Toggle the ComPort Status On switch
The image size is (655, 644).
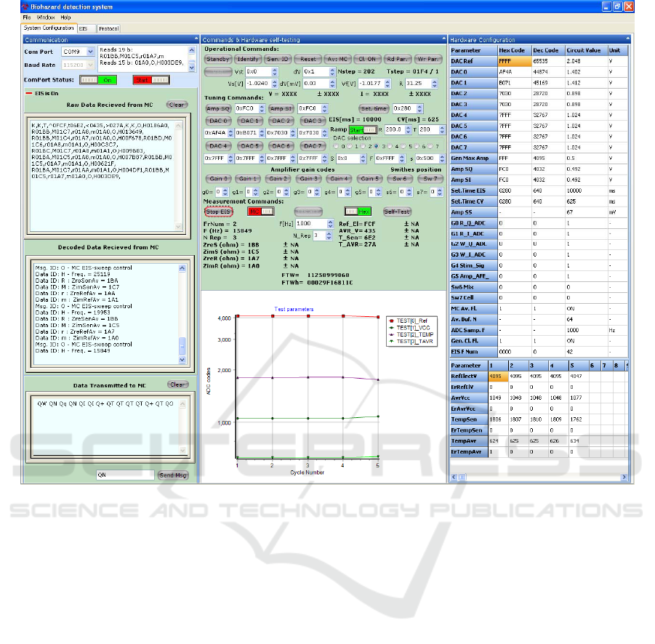(97, 79)
